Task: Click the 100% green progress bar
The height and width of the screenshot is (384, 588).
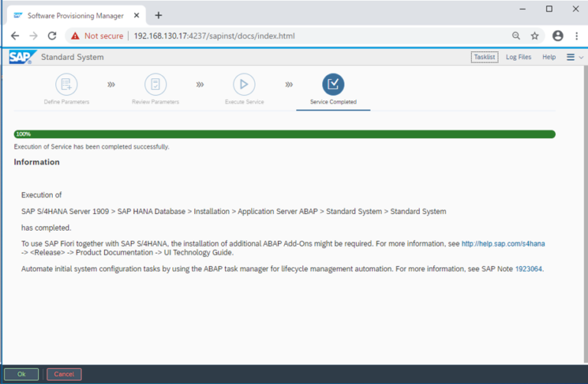Action: point(284,134)
